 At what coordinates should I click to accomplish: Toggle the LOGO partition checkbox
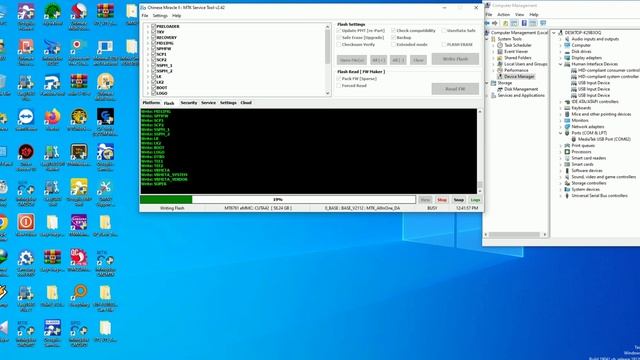point(154,93)
